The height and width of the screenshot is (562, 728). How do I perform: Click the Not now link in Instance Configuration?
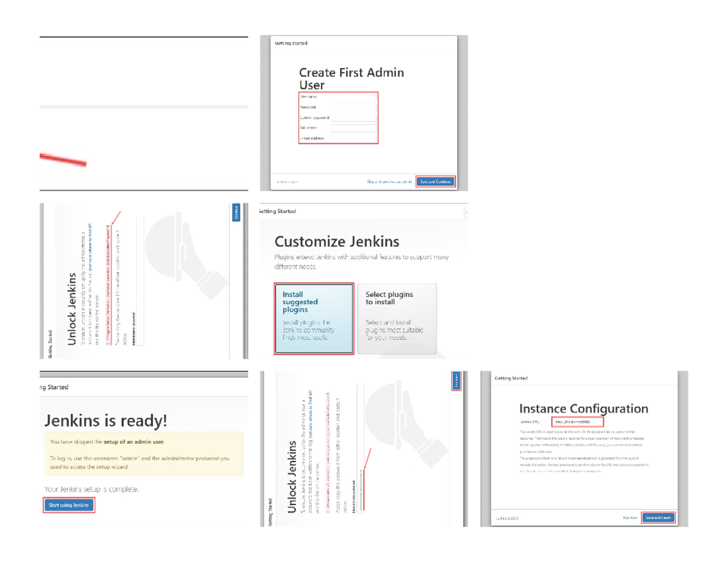pyautogui.click(x=630, y=518)
